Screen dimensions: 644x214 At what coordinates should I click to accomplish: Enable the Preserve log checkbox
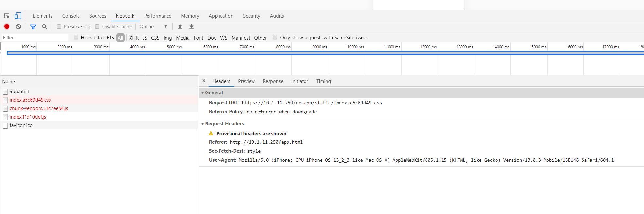(59, 26)
